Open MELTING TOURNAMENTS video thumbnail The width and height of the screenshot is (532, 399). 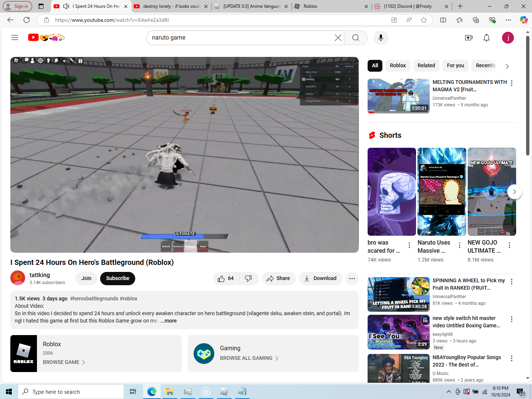pyautogui.click(x=399, y=96)
